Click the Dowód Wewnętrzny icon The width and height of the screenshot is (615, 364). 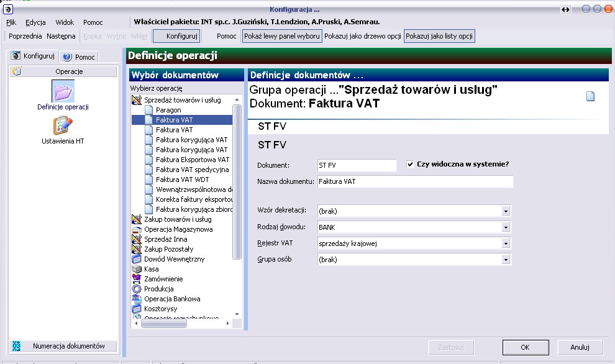pos(137,259)
